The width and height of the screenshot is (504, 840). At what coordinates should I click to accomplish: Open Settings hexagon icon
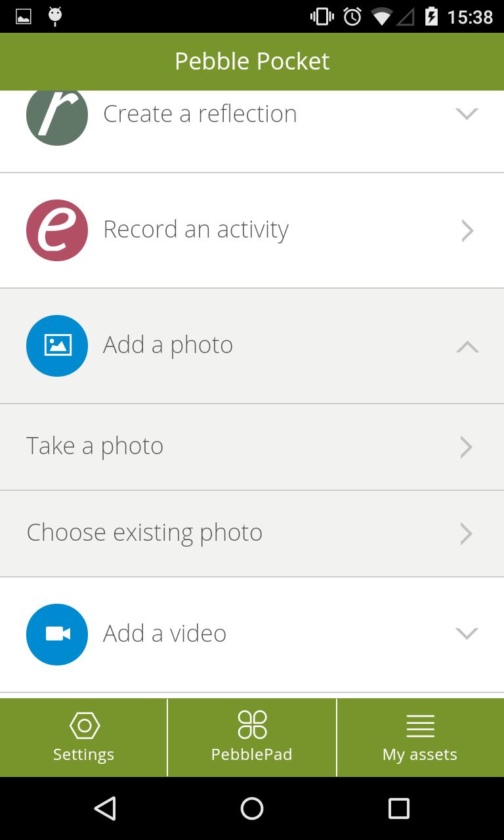(x=84, y=726)
